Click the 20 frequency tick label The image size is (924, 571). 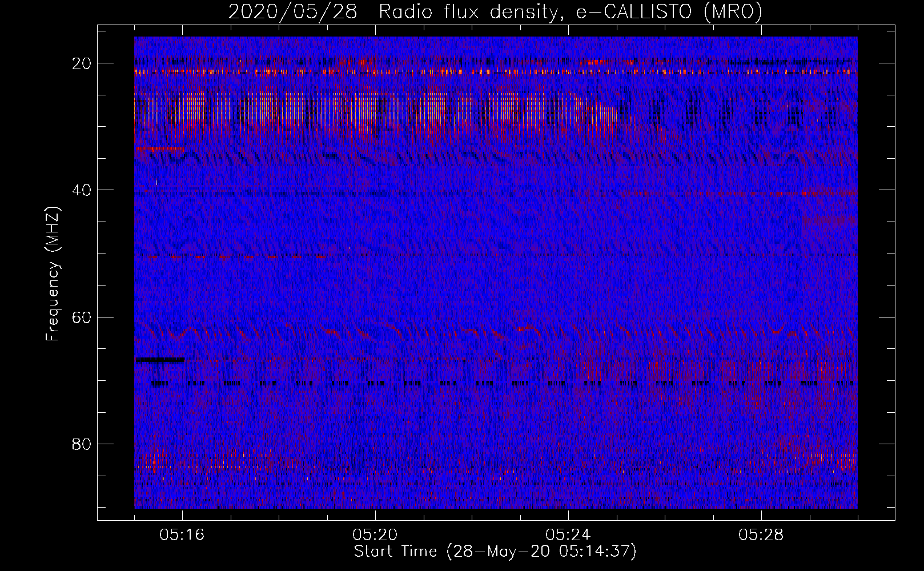click(x=82, y=63)
